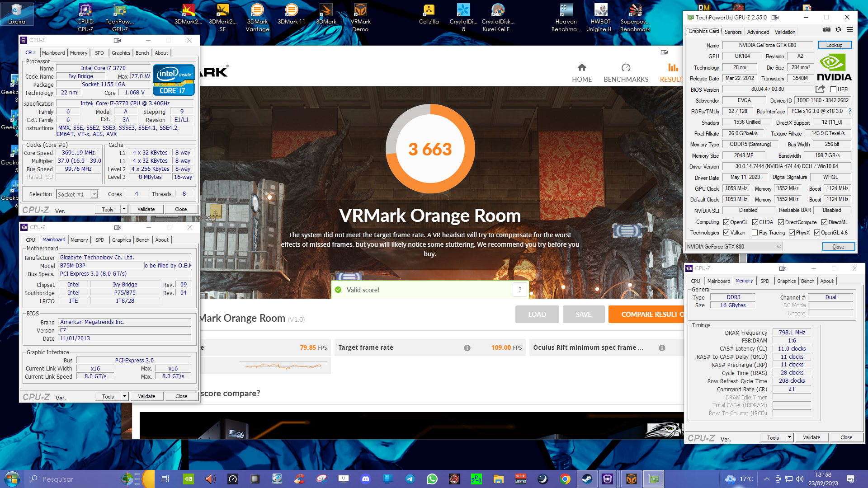The height and width of the screenshot is (488, 868).
Task: Click the Bus Interface question mark in GPU-Z
Action: pos(849,111)
